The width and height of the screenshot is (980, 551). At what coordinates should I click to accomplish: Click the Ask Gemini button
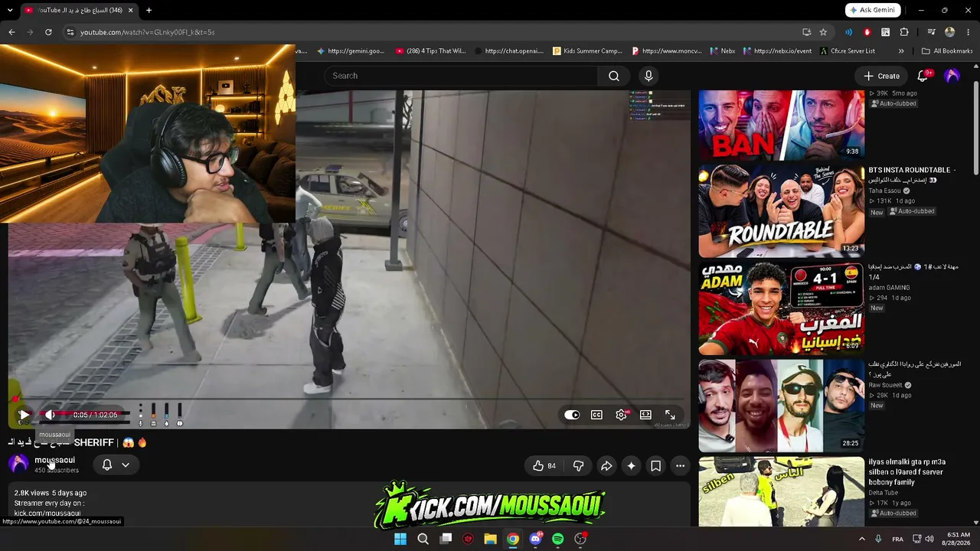(x=872, y=10)
